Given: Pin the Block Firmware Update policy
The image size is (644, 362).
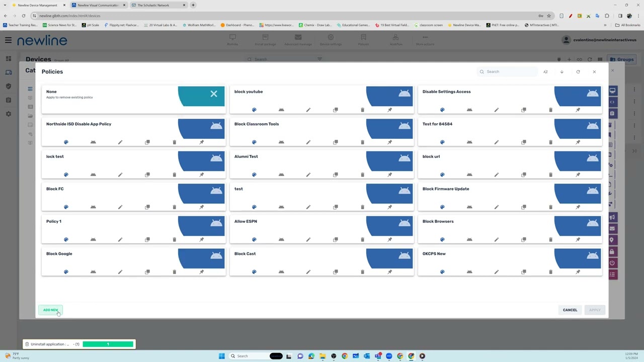Looking at the screenshot, I should 578,207.
